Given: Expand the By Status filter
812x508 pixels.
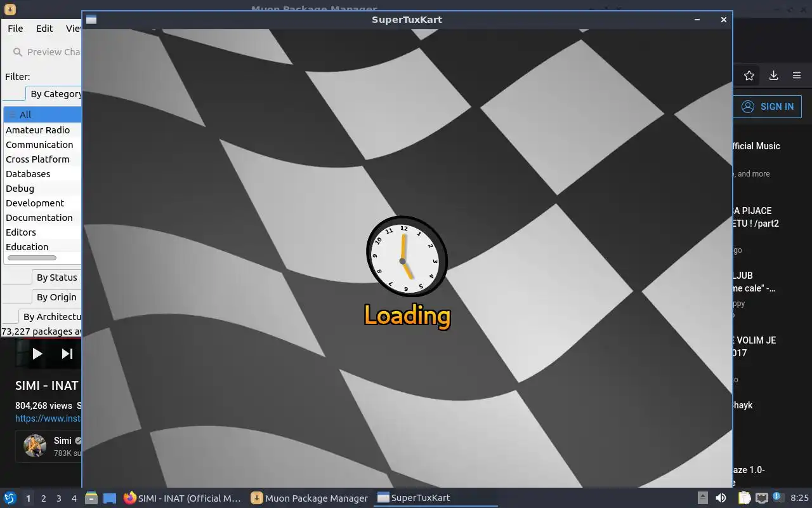Looking at the screenshot, I should click(x=56, y=277).
